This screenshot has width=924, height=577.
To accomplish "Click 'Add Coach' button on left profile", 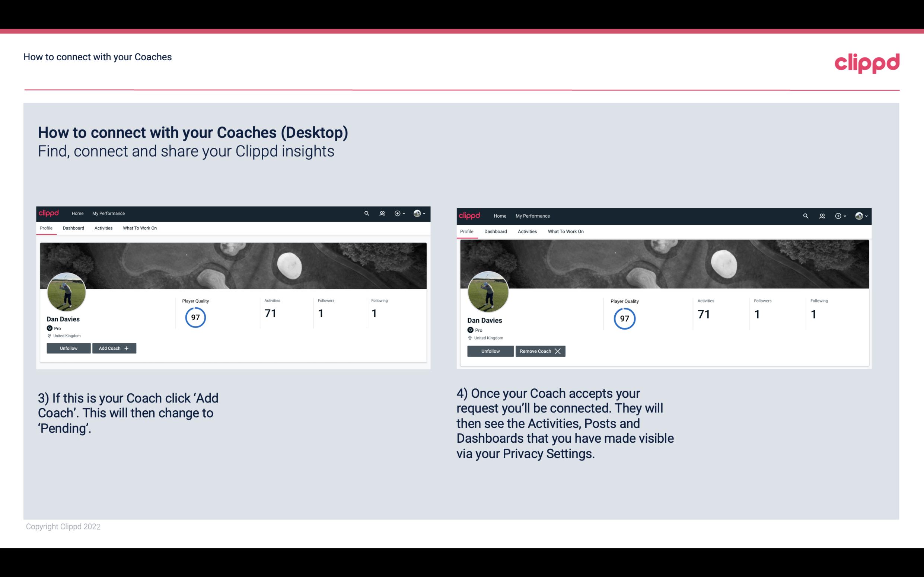I will 114,348.
